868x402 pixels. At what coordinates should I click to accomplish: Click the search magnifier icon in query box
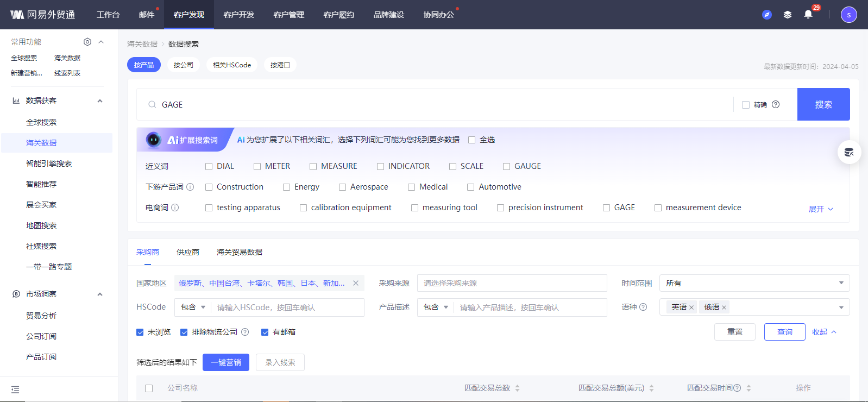click(x=152, y=104)
